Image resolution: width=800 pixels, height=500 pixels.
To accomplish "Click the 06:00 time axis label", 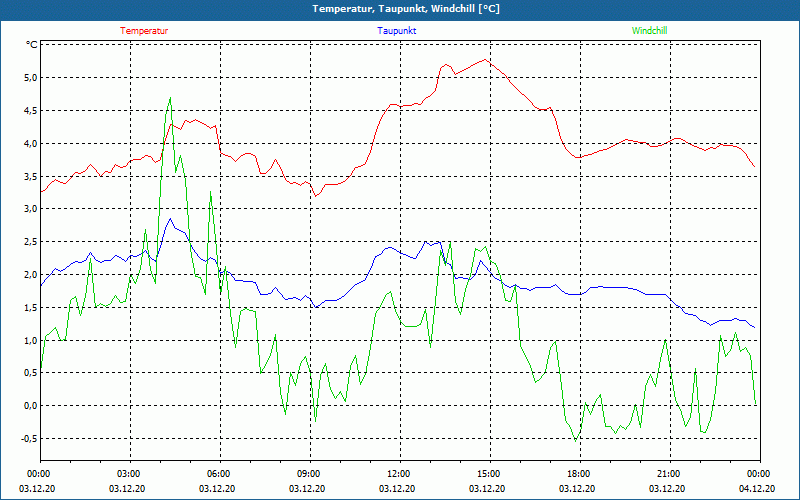I will pos(218,474).
